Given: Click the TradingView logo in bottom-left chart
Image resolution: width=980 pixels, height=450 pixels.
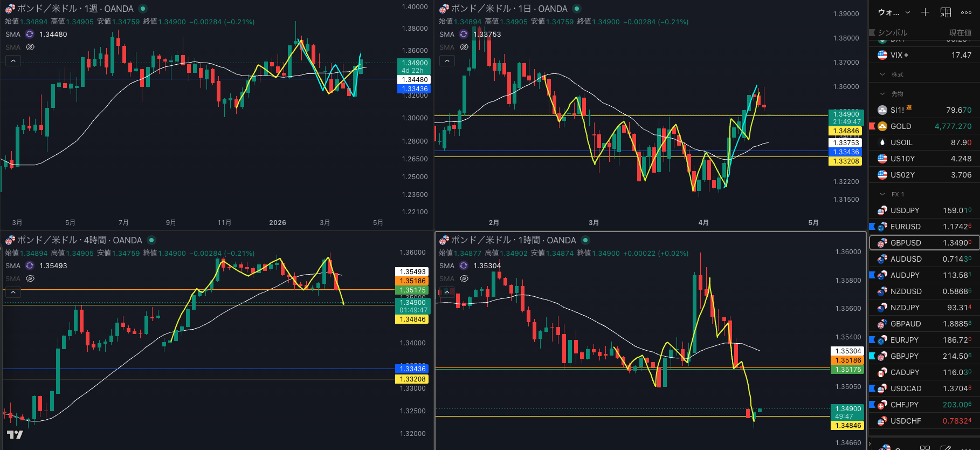Looking at the screenshot, I should click(15, 434).
